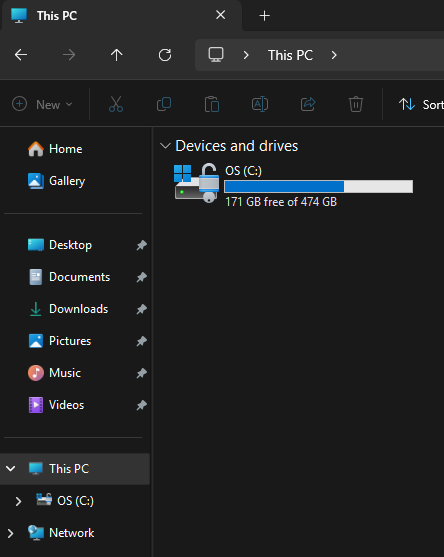This screenshot has width=444, height=557.
Task: Click the Cut scissors icon
Action: click(x=116, y=104)
